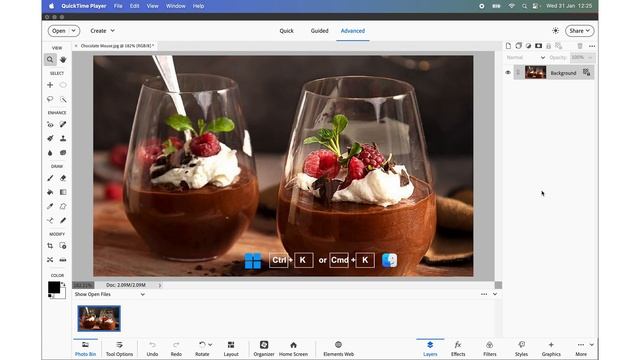The width and height of the screenshot is (640, 360).
Task: Click the black foreground color swatch
Action: (x=53, y=287)
